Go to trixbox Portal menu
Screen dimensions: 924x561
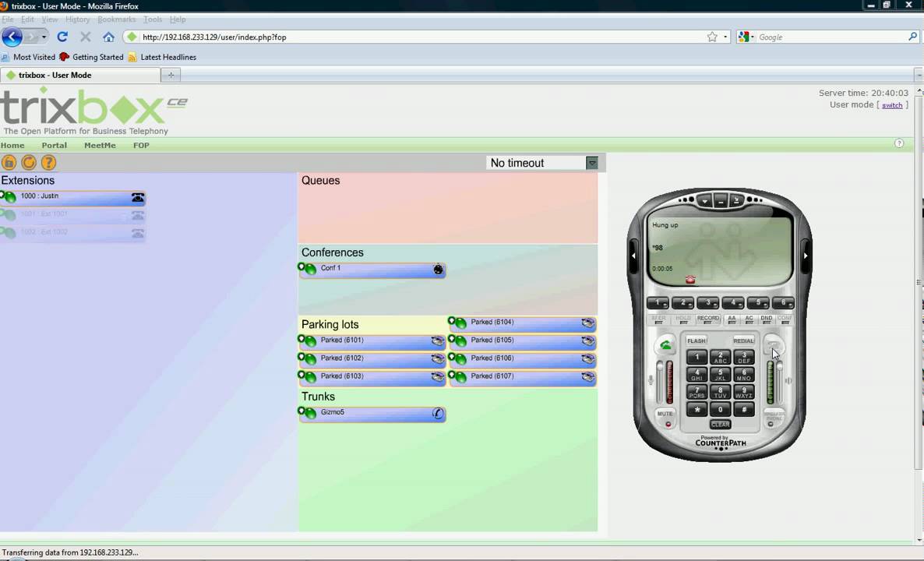(x=55, y=146)
